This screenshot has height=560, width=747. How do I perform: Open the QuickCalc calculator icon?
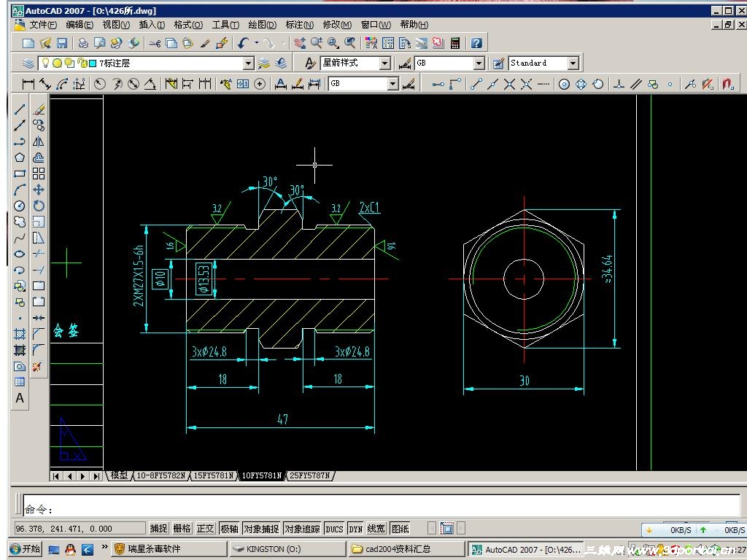pyautogui.click(x=455, y=43)
